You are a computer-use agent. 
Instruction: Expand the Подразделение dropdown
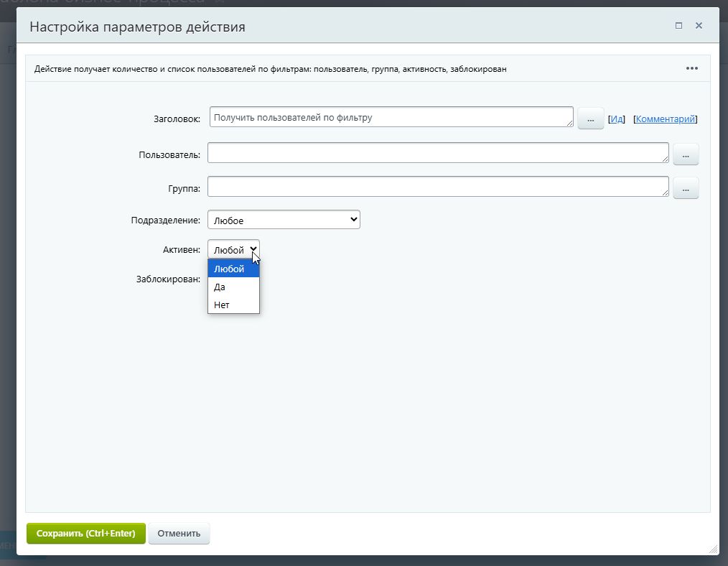(284, 221)
